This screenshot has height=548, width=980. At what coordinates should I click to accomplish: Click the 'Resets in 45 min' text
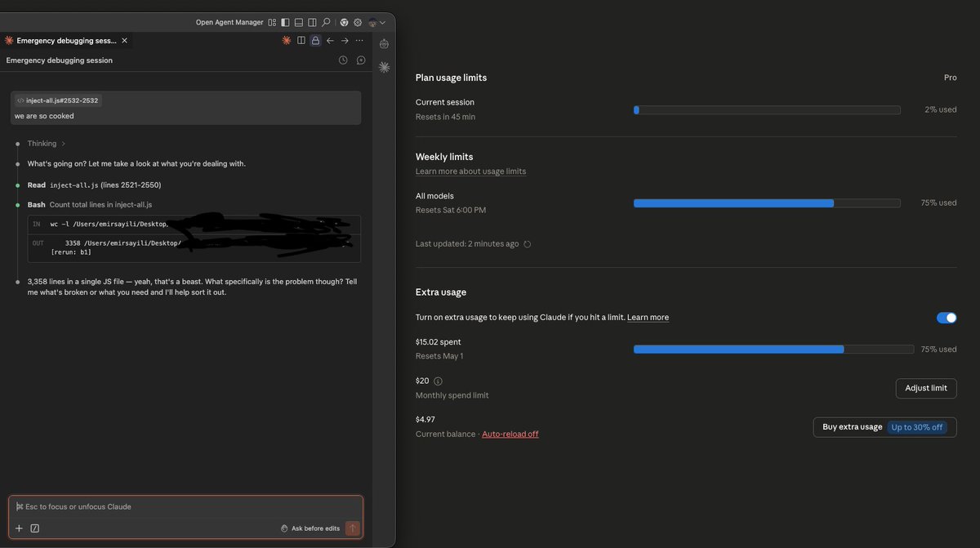tap(445, 117)
